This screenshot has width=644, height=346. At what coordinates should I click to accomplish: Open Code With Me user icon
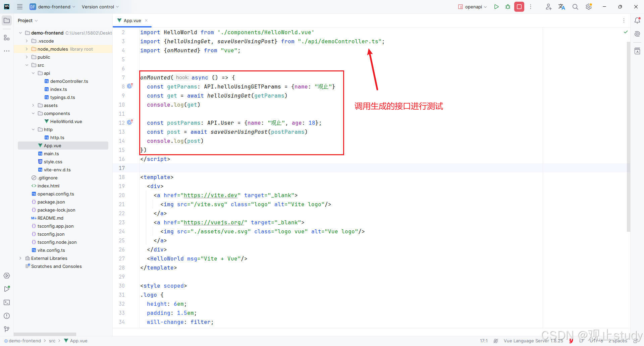tap(548, 7)
